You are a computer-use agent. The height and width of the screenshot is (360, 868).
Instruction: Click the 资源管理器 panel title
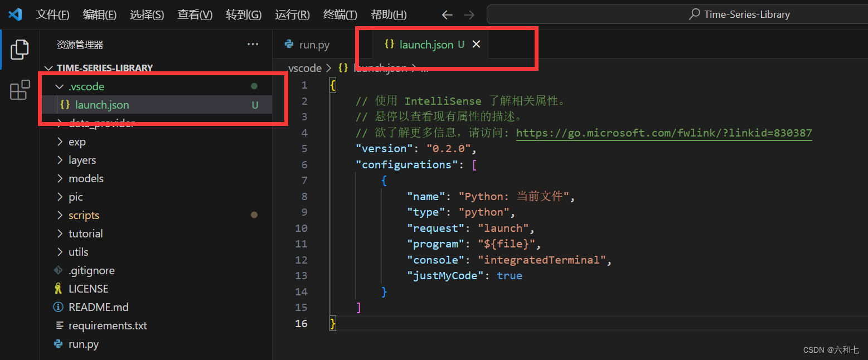[80, 45]
